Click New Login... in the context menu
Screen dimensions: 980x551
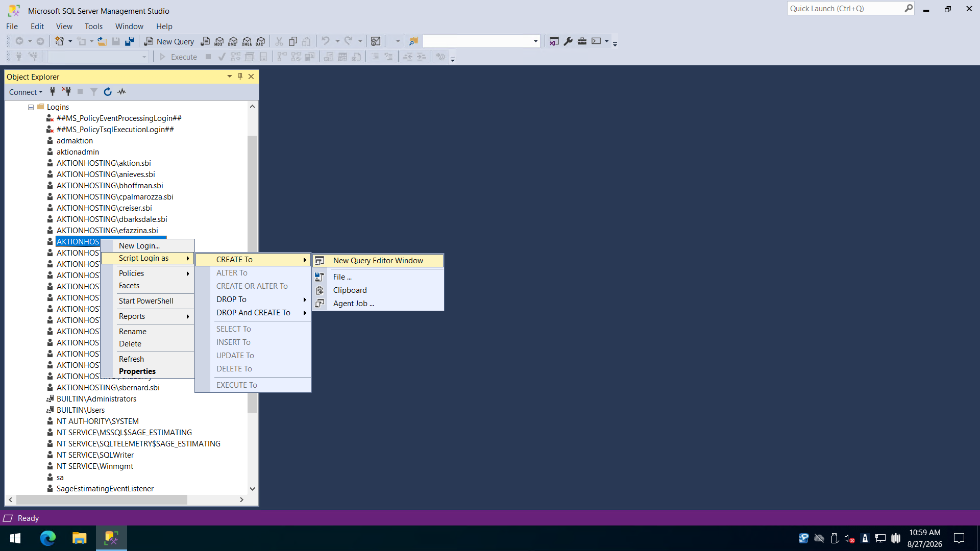pos(148,246)
